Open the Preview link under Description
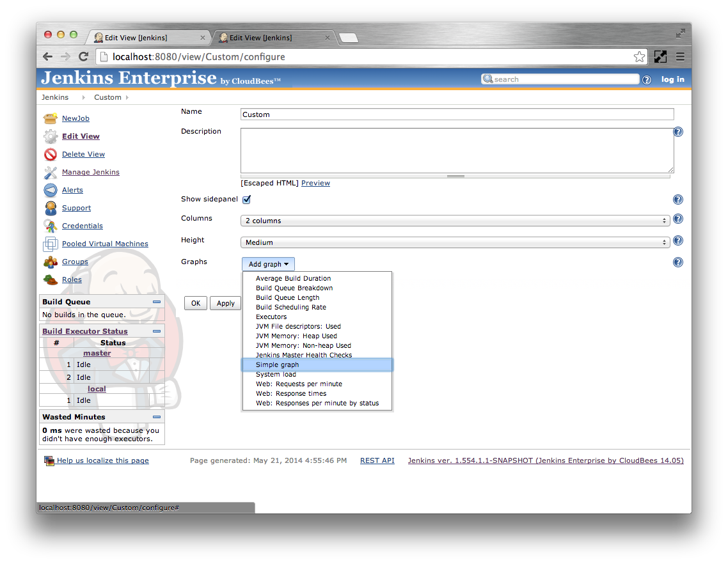 (x=316, y=184)
